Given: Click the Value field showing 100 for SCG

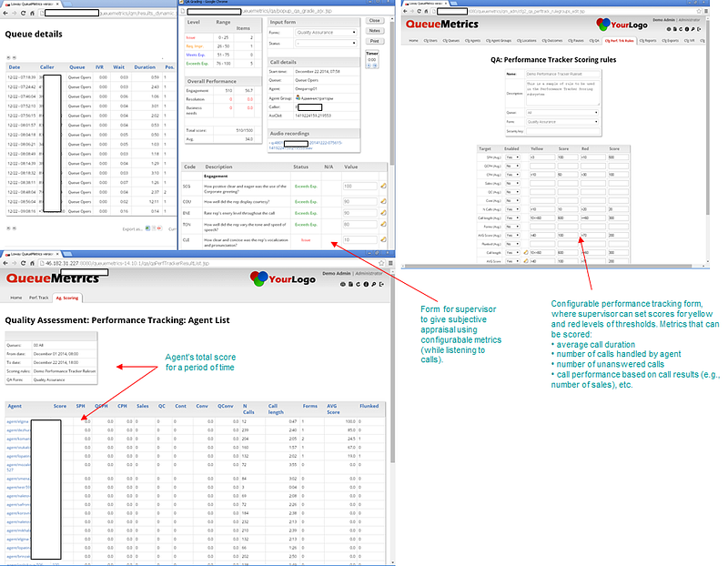Looking at the screenshot, I should [x=359, y=187].
